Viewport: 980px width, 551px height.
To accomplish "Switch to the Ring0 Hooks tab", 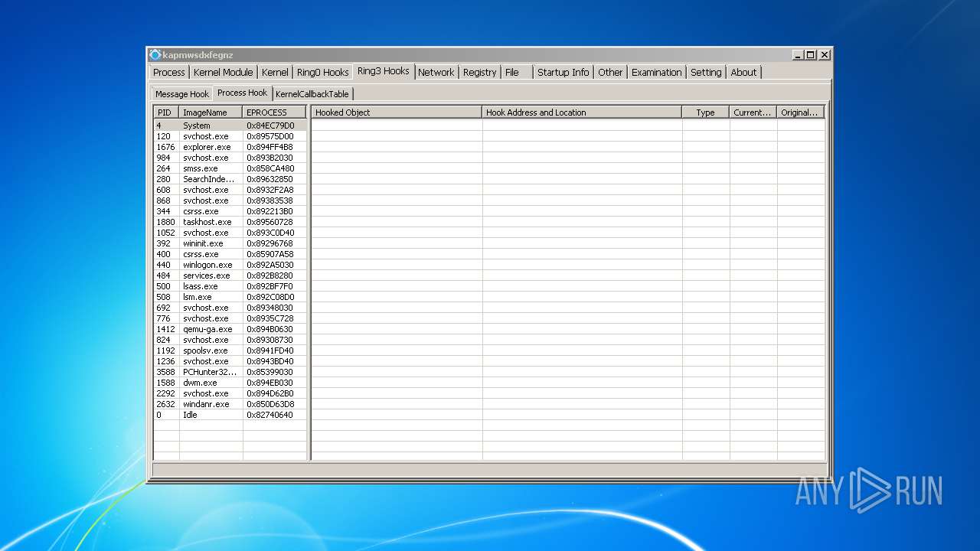I will pyautogui.click(x=323, y=72).
